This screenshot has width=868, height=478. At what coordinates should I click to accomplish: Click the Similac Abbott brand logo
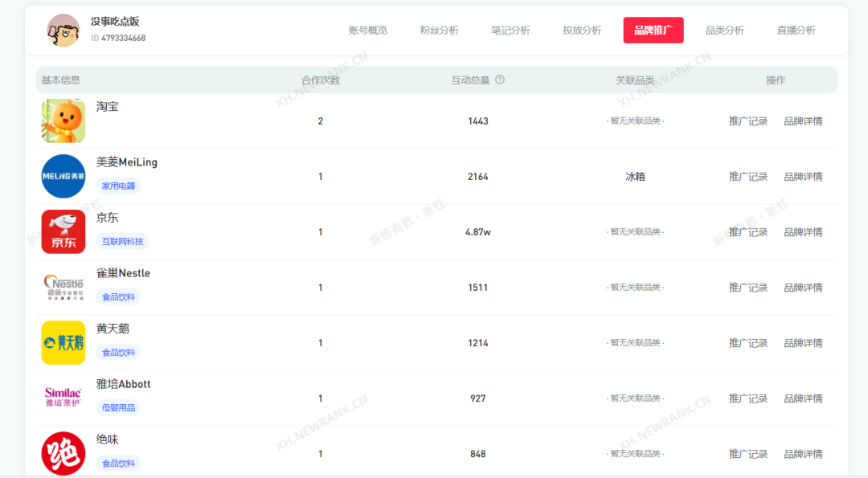pyautogui.click(x=63, y=398)
